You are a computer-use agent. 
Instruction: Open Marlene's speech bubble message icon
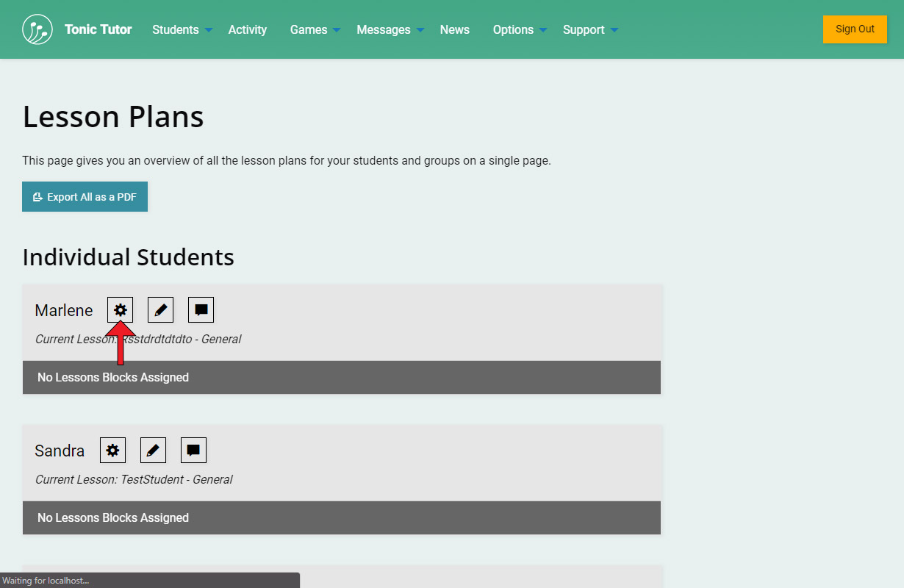(201, 310)
